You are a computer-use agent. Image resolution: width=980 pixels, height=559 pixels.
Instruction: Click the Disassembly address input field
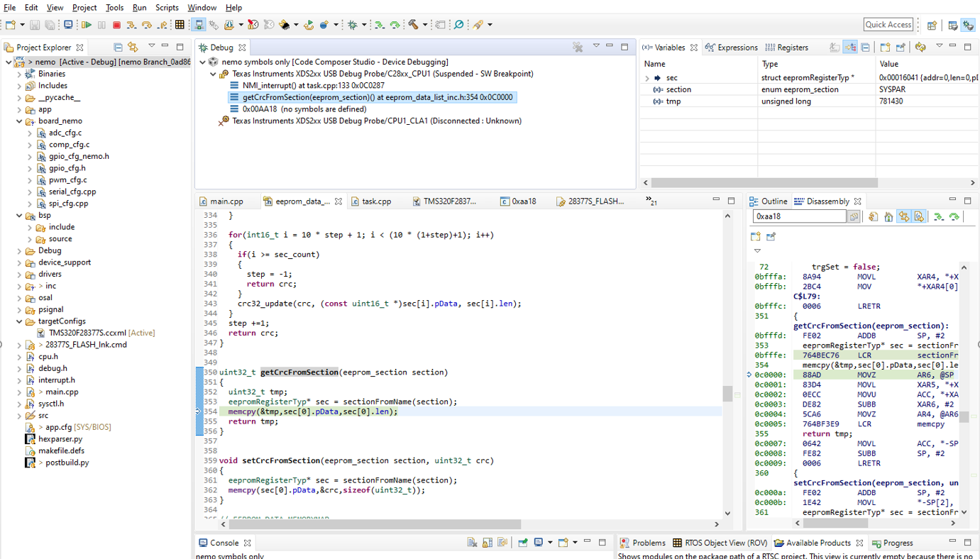click(800, 216)
